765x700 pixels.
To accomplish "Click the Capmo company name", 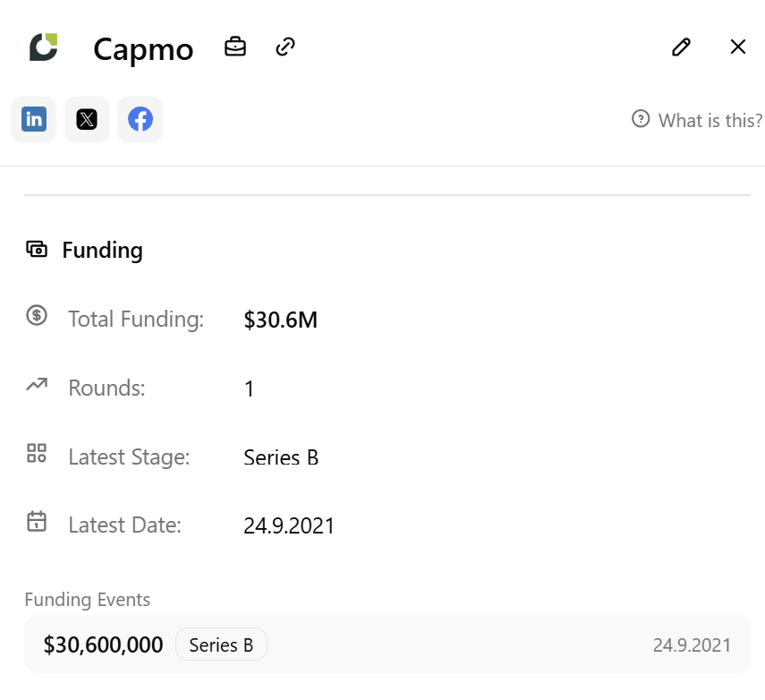I will coord(142,50).
